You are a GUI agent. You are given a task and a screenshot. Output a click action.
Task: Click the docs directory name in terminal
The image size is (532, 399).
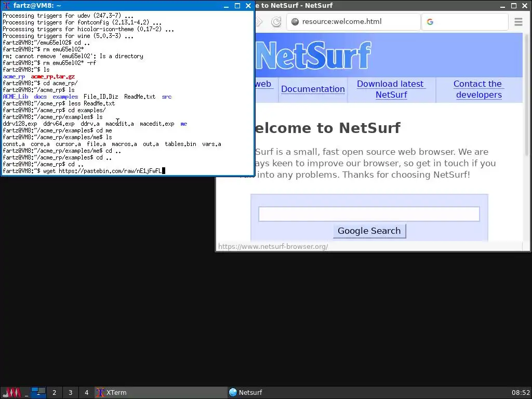click(41, 97)
